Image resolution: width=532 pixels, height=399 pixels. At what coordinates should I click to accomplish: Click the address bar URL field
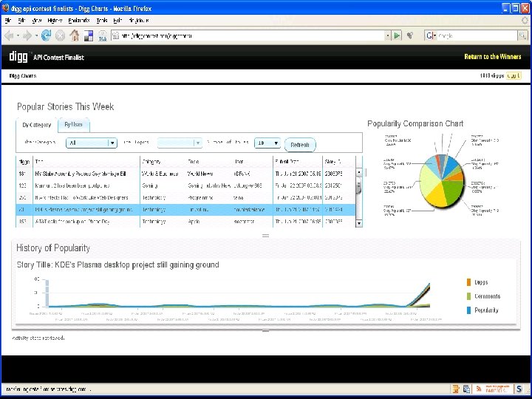(x=253, y=35)
